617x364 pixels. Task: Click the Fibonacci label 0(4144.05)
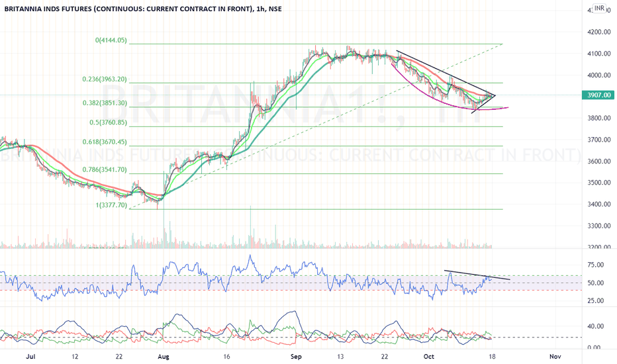point(111,40)
